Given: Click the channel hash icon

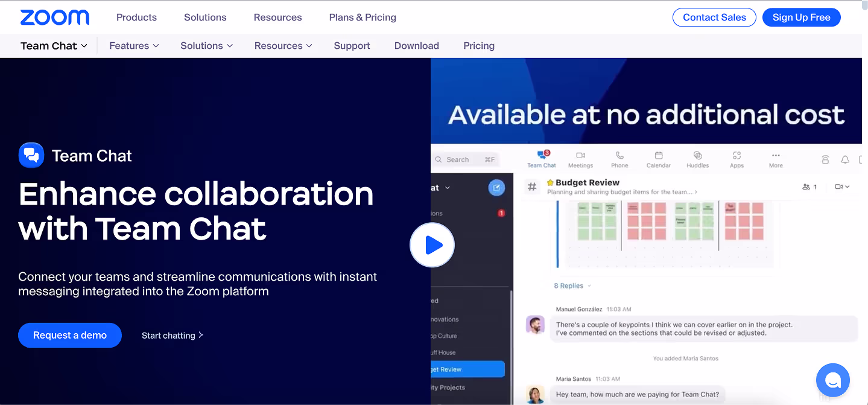Looking at the screenshot, I should (532, 187).
